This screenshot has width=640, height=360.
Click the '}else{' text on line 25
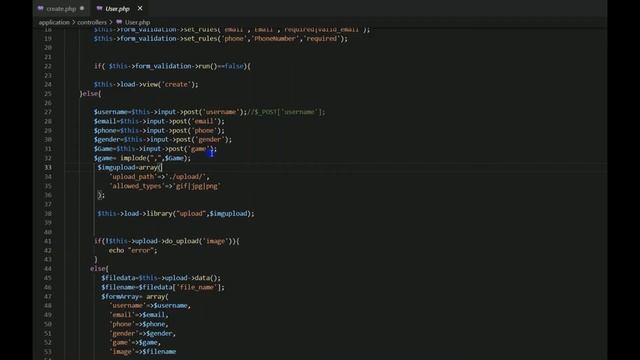tap(90, 93)
